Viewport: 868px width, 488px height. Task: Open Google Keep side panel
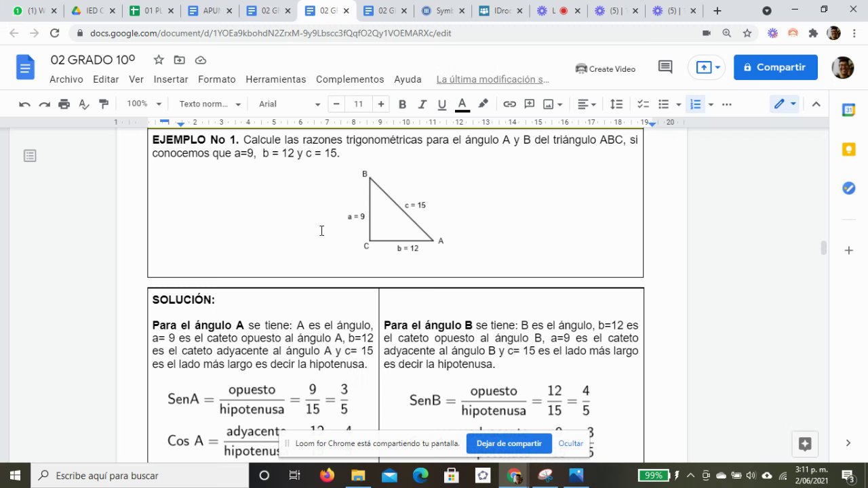848,149
